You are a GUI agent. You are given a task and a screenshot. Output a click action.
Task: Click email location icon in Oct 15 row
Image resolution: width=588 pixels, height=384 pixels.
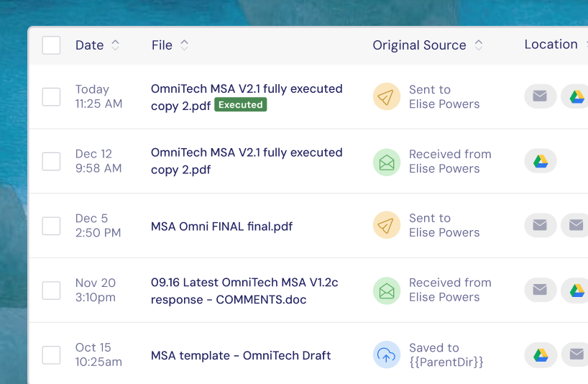coord(575,355)
